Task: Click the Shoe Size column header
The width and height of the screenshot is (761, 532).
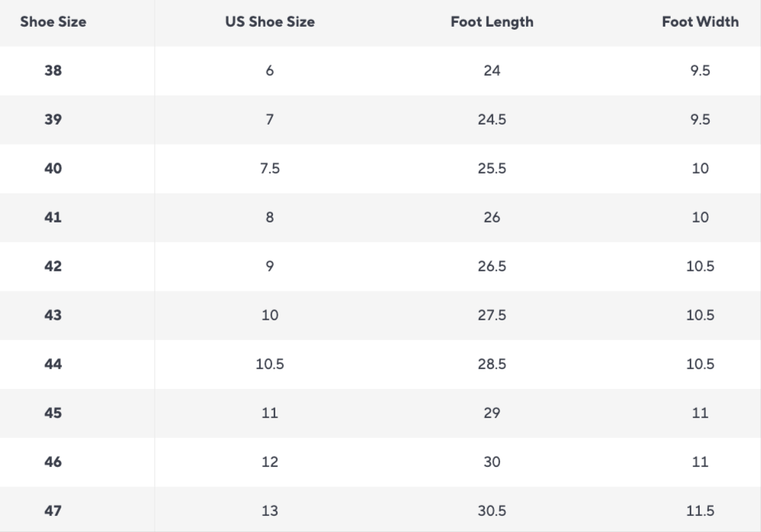Action: [53, 22]
